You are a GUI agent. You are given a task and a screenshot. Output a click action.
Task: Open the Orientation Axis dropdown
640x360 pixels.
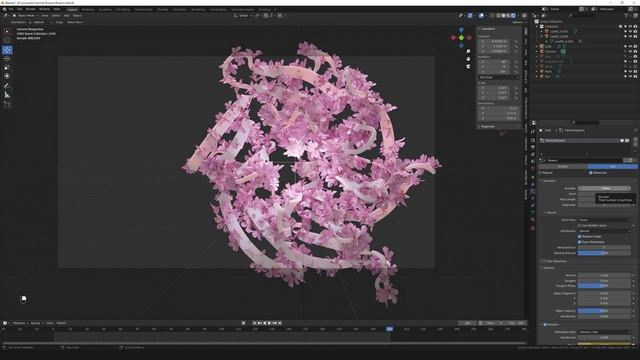click(x=604, y=332)
